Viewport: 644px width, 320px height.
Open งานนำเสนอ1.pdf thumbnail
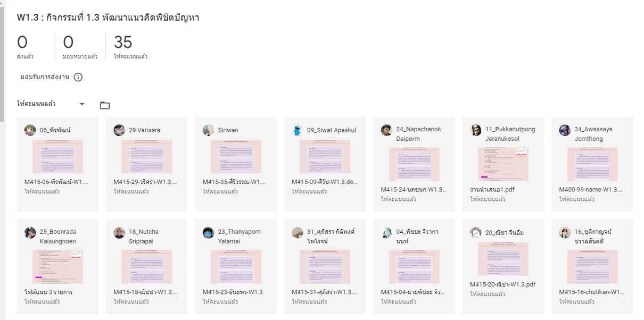tap(503, 164)
